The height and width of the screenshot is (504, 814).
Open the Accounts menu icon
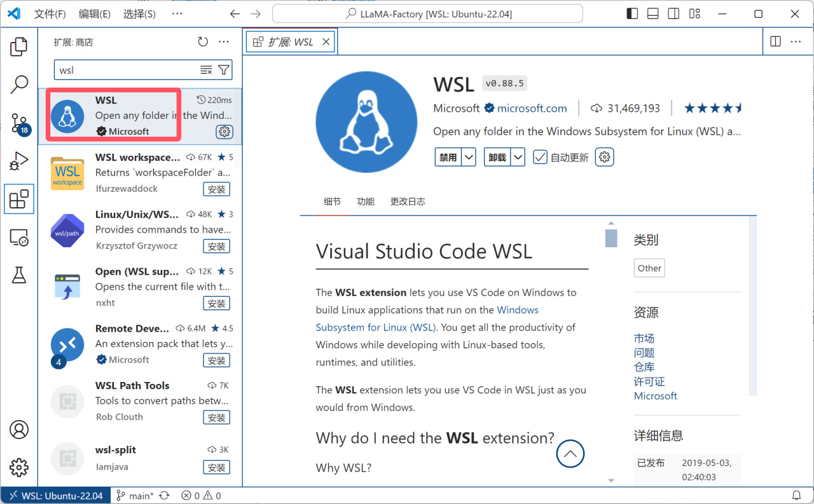click(x=19, y=430)
